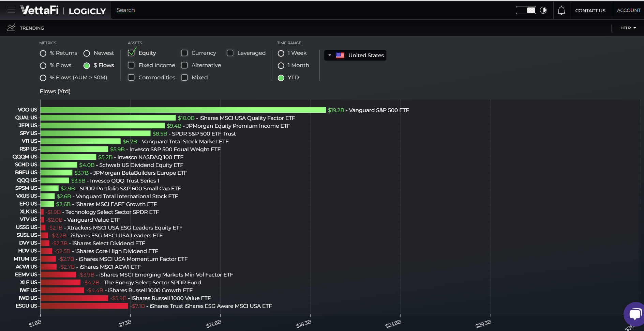Click the iShares Select Dividend ETF label
Image resolution: width=644 pixels, height=331 pixels.
coord(108,243)
